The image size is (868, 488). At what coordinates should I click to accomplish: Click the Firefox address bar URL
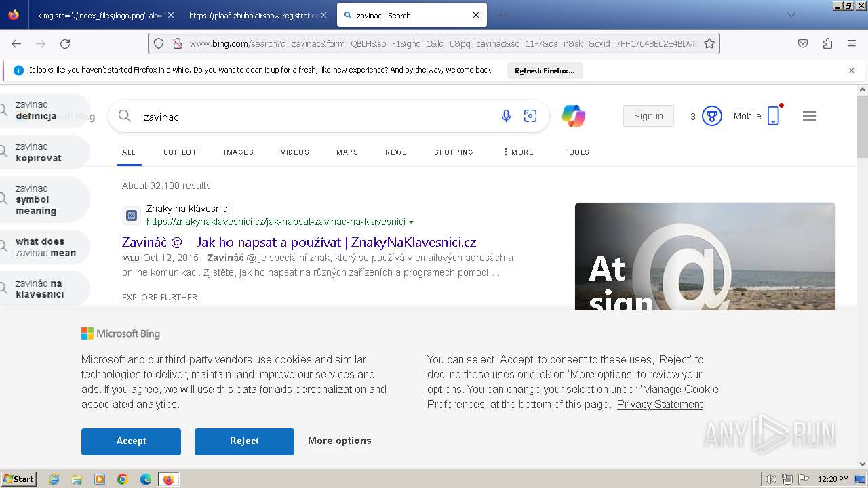(x=442, y=43)
